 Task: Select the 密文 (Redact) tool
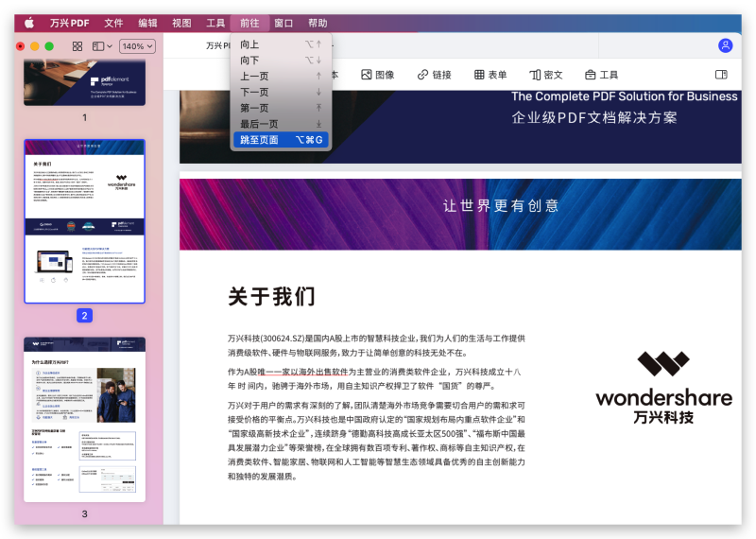(x=546, y=75)
